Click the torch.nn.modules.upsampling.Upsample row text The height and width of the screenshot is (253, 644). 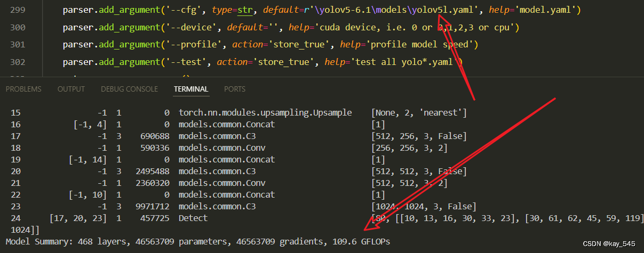[x=265, y=113]
